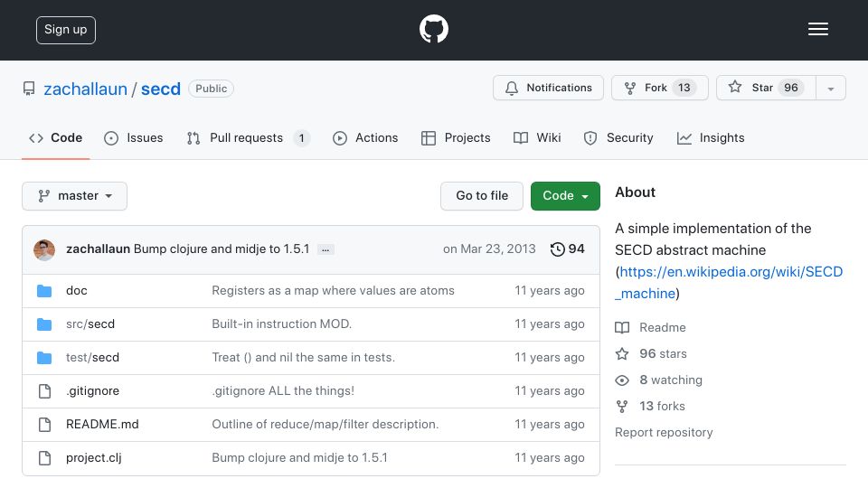The width and height of the screenshot is (868, 488).
Task: Click the test/secd folder icon
Action: coord(44,358)
